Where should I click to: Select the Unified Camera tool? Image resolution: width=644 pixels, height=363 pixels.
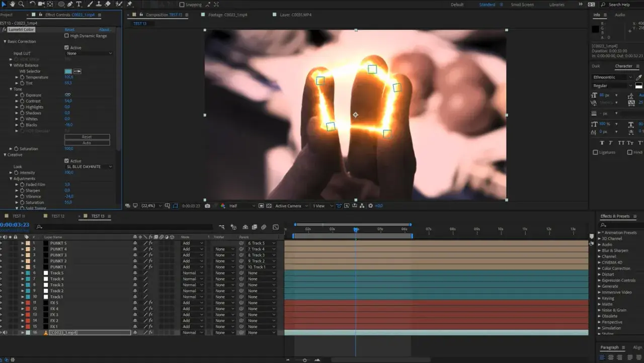[42, 4]
